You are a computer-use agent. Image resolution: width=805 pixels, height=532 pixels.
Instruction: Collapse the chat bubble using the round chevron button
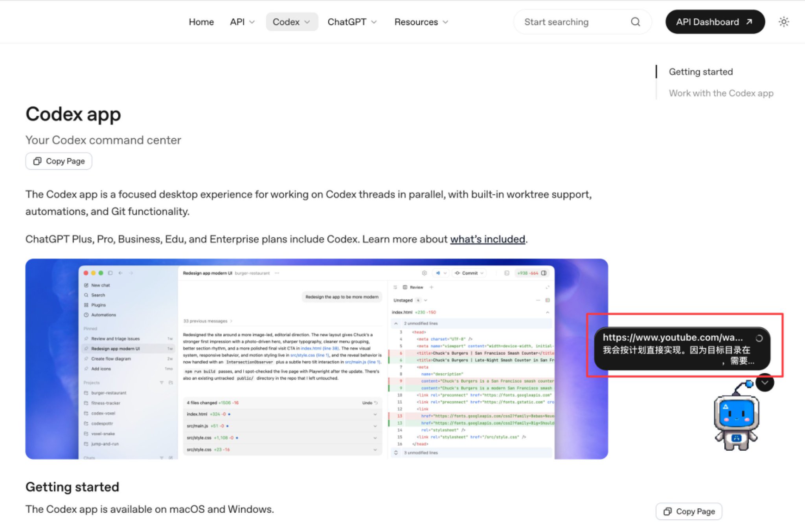point(765,382)
